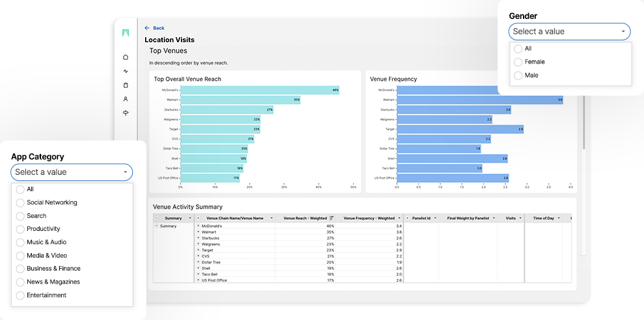
Task: Select Productivity app category
Action: 20,229
